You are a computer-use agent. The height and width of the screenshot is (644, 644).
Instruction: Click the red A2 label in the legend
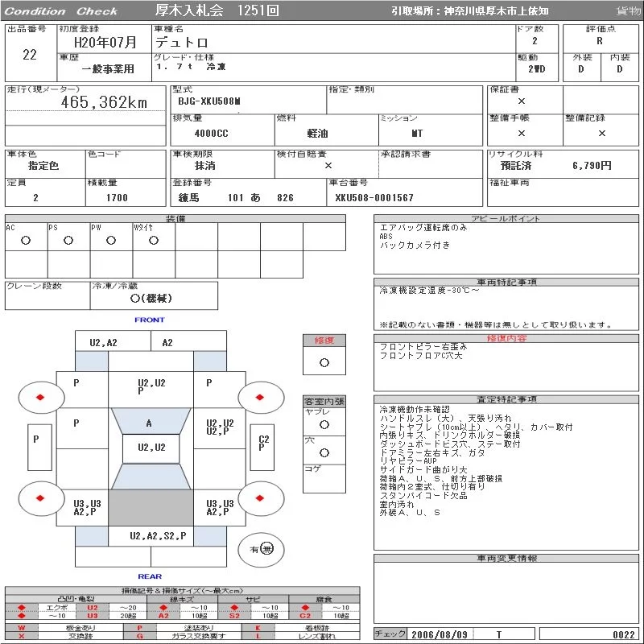(163, 616)
